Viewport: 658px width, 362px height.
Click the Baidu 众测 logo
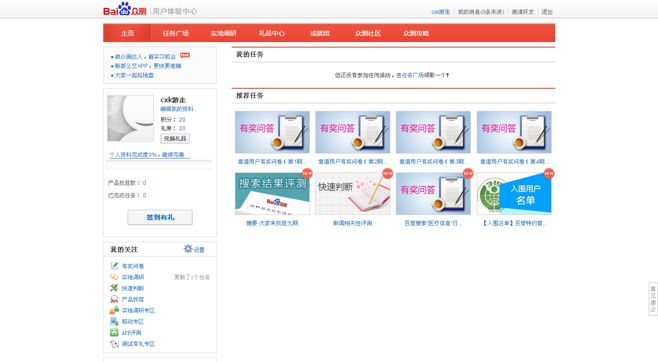click(x=125, y=9)
